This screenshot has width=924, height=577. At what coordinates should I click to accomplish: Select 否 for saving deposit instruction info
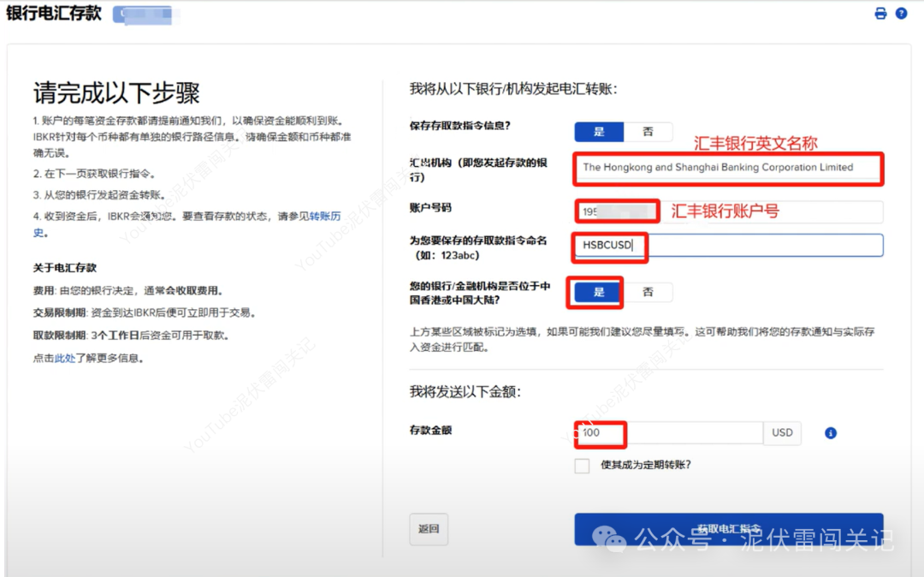[649, 131]
